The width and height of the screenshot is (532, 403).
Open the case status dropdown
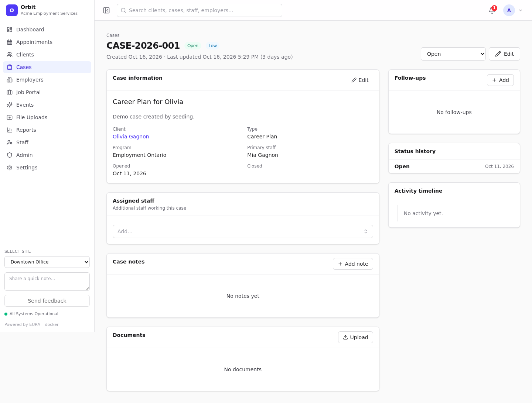[x=453, y=54]
